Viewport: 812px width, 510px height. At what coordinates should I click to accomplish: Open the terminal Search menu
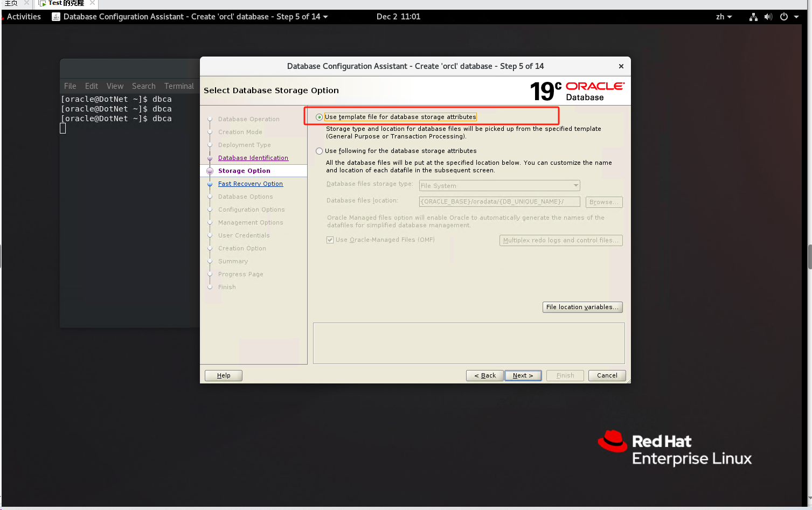[144, 86]
